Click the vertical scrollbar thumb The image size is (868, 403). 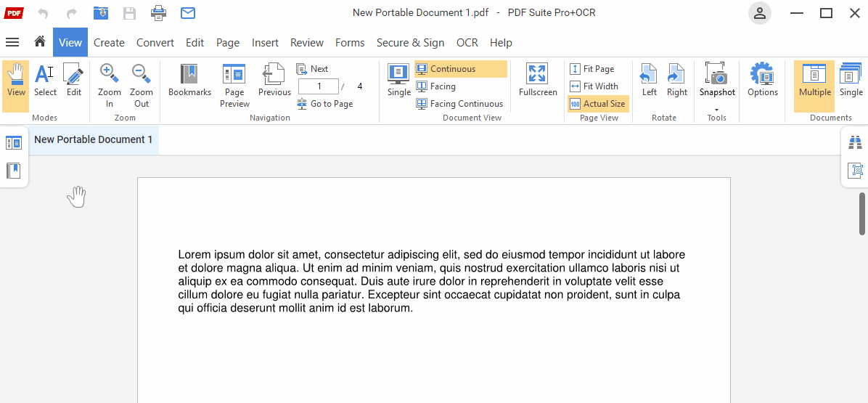[x=862, y=213]
